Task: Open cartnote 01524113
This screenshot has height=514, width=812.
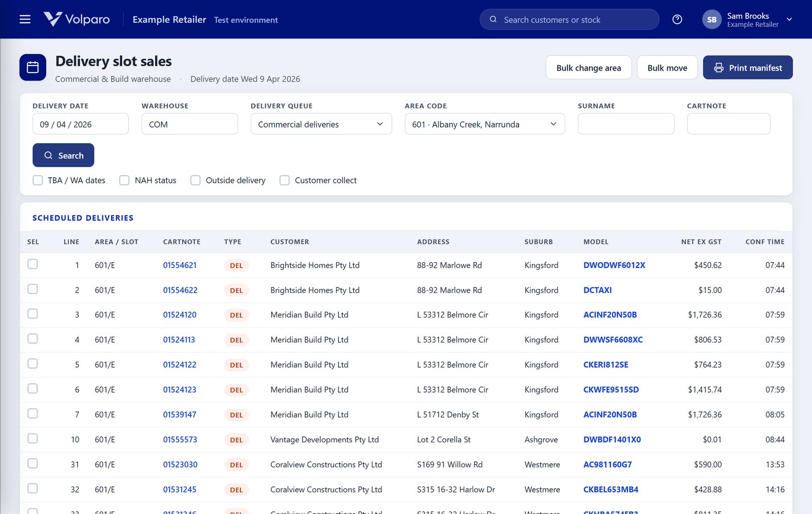Action: point(179,340)
